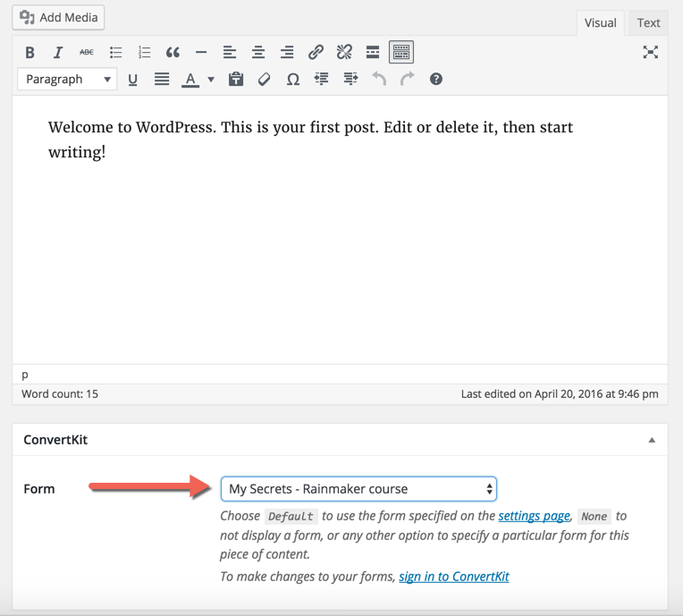Open the ConvertKit Form select dropdown
The image size is (683, 616).
[358, 489]
